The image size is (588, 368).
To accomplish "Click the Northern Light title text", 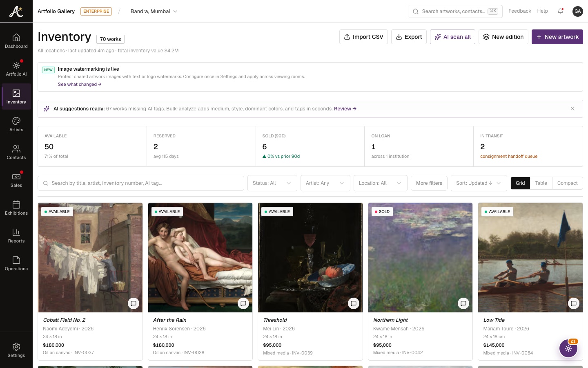I will click(x=390, y=320).
